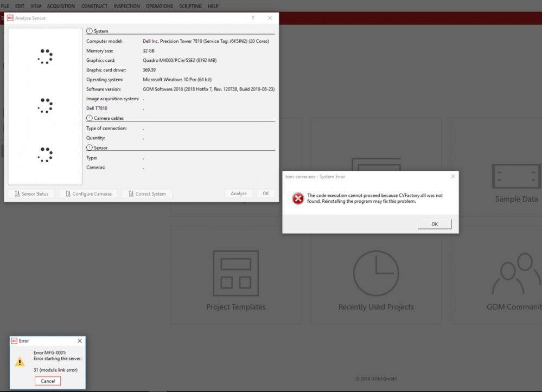542x392 pixels.
Task: Click the Recently Used Projects label
Action: click(x=376, y=307)
